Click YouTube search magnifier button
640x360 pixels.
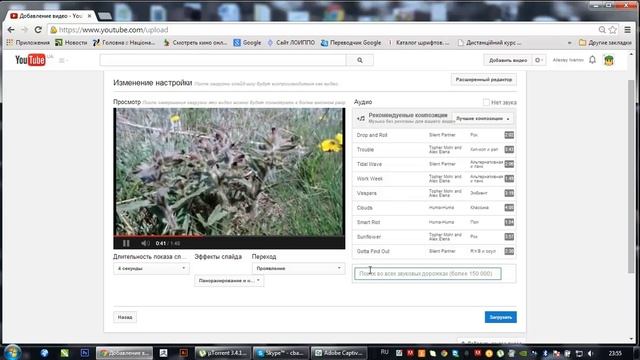pyautogui.click(x=360, y=60)
